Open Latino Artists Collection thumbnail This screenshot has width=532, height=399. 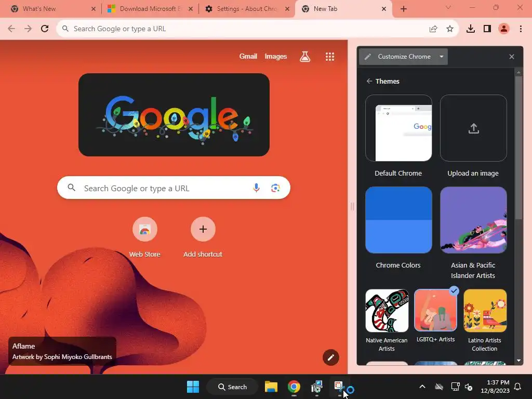coord(485,311)
